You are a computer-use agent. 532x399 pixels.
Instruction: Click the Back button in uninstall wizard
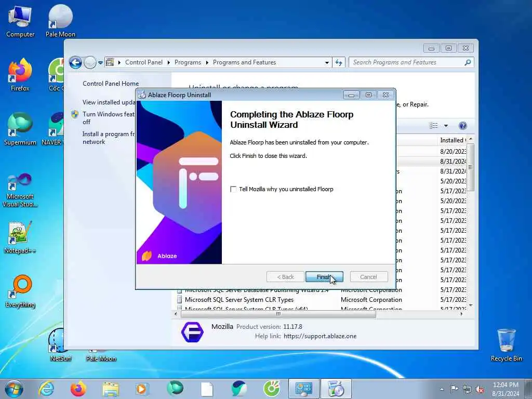tap(285, 277)
